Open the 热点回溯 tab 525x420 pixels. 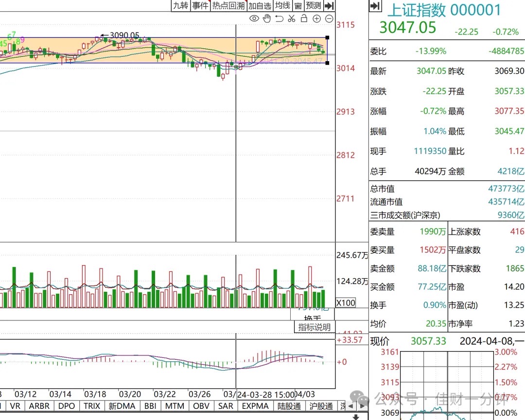pyautogui.click(x=228, y=6)
